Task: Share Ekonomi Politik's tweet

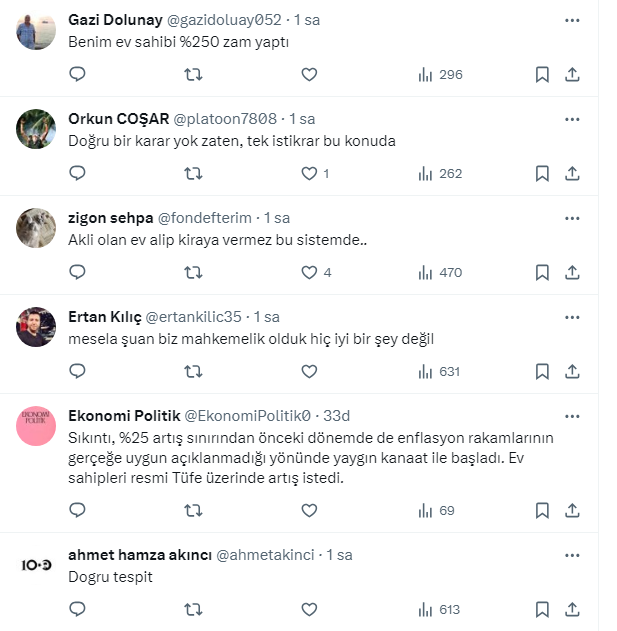Action: (x=572, y=510)
